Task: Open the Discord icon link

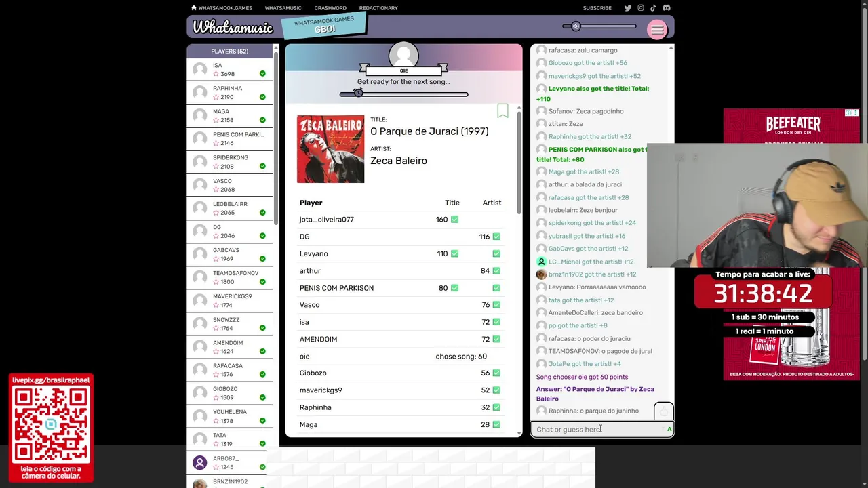Action: click(666, 8)
